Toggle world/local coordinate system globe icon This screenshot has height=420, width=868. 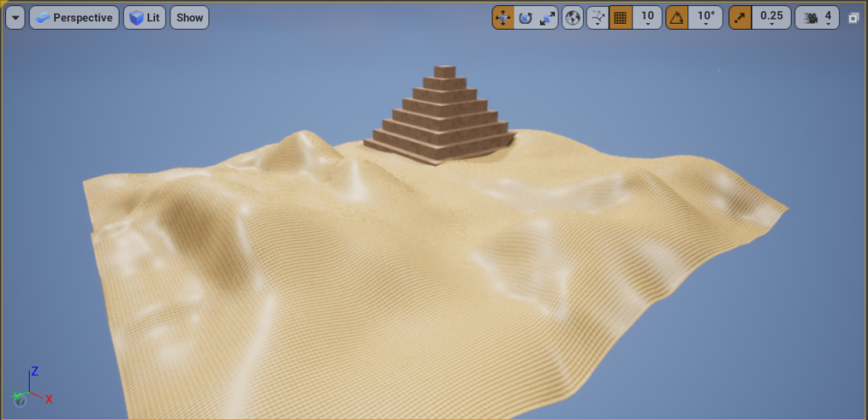pos(573,18)
